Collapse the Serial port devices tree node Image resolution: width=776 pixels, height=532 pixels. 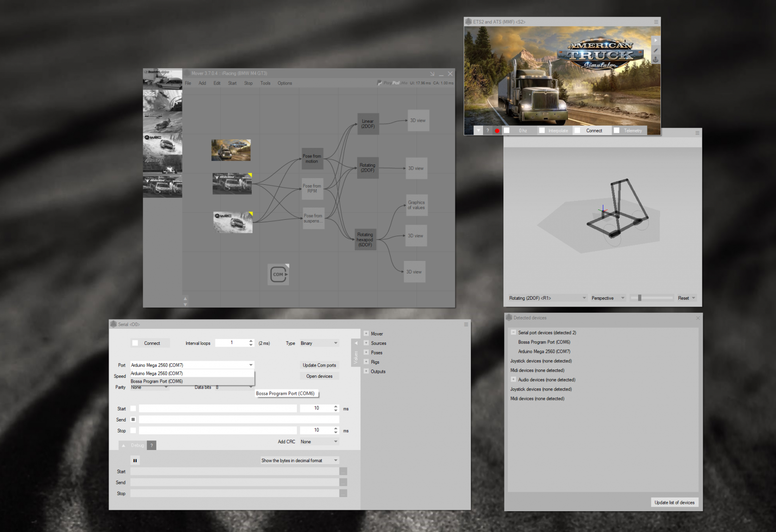click(513, 333)
